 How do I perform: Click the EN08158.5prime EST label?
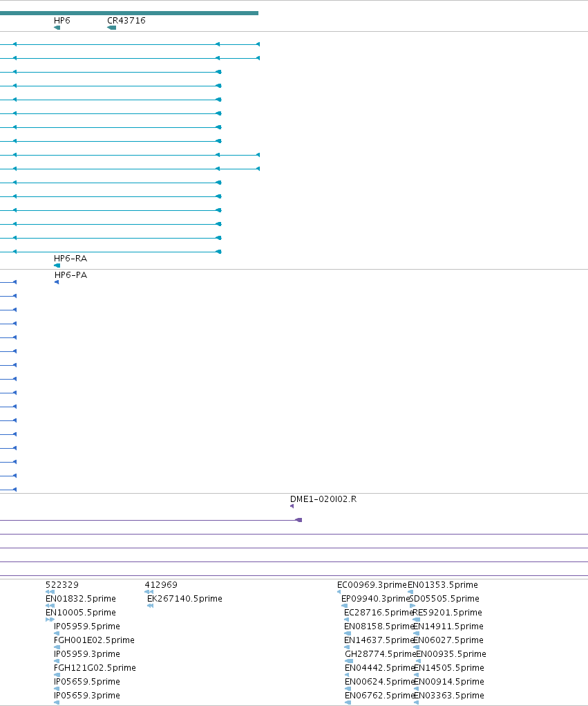pyautogui.click(x=379, y=626)
